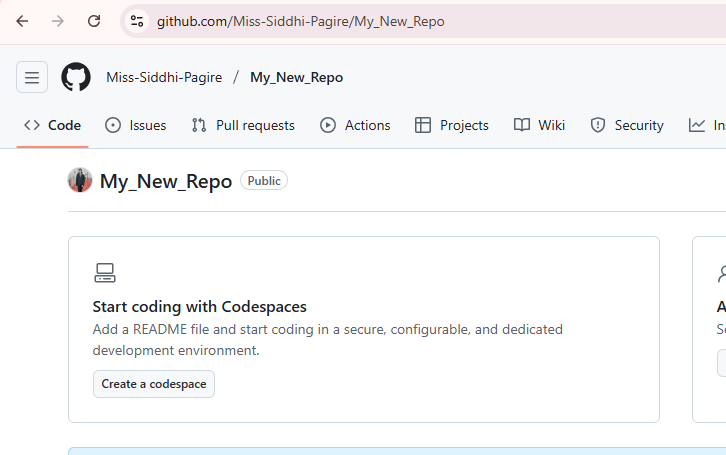This screenshot has width=726, height=455.
Task: Switch to the Code tab
Action: point(53,125)
